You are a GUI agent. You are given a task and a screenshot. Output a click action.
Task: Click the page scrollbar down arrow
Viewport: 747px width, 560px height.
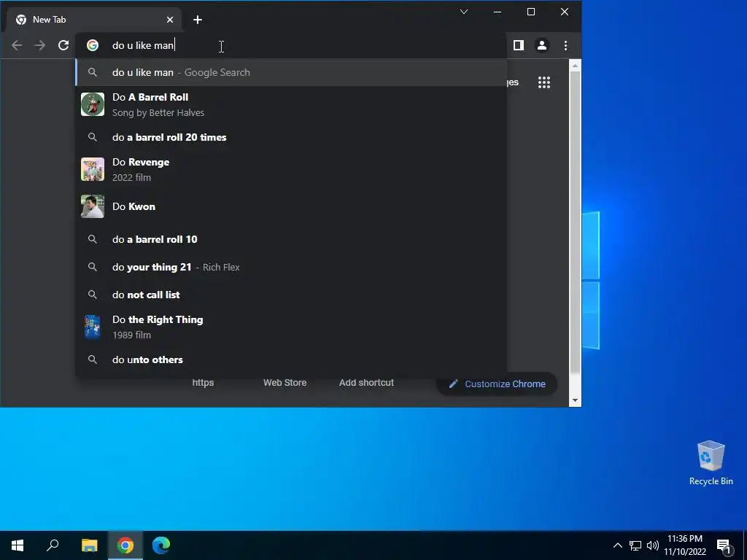(575, 400)
